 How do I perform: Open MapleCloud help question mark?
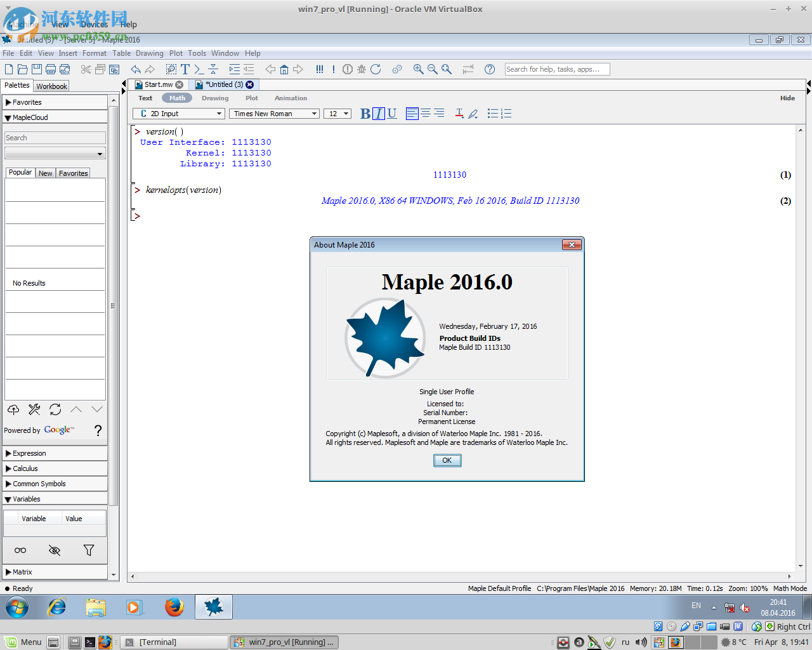pos(98,430)
